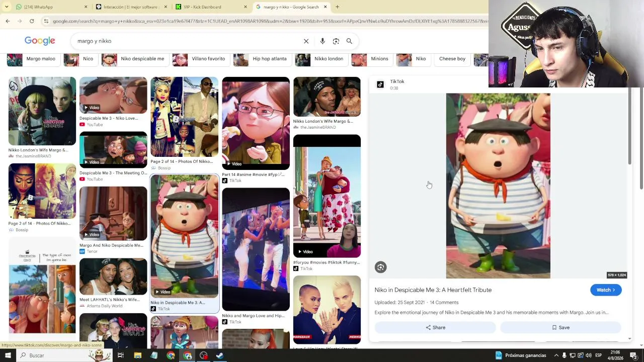Open the 'Niko in Despicable Me 3: A...' caption

[x=178, y=303]
